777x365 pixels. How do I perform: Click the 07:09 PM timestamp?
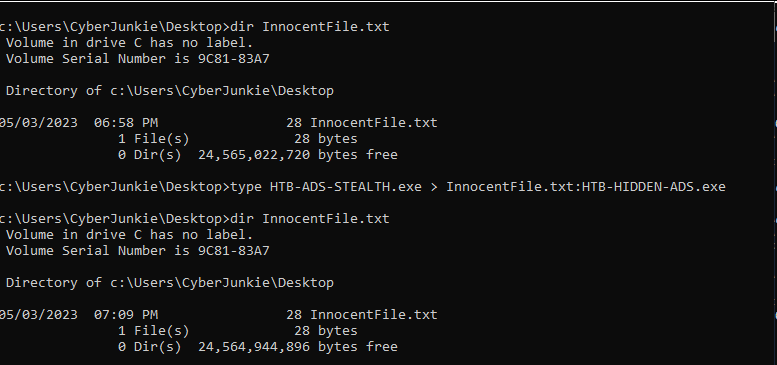click(126, 314)
